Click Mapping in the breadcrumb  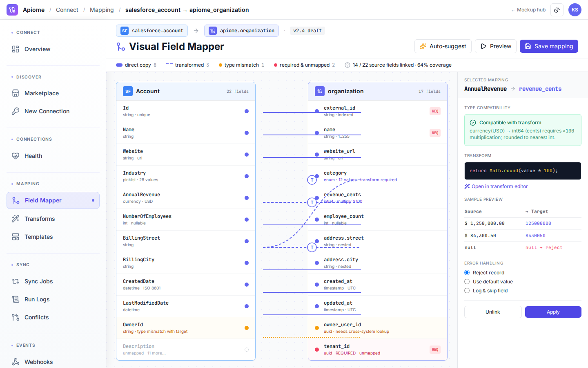102,10
